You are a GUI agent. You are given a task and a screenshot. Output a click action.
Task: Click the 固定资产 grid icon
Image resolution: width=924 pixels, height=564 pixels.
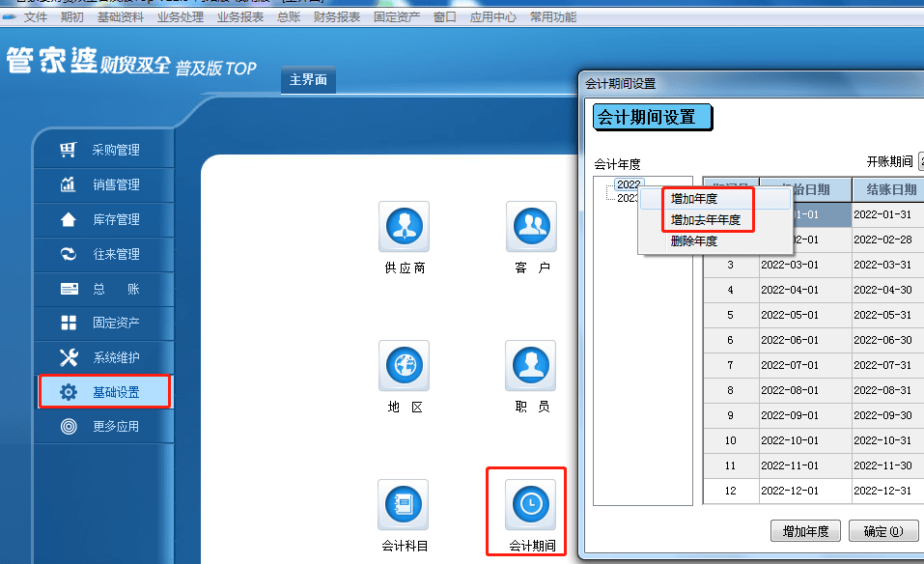[69, 323]
